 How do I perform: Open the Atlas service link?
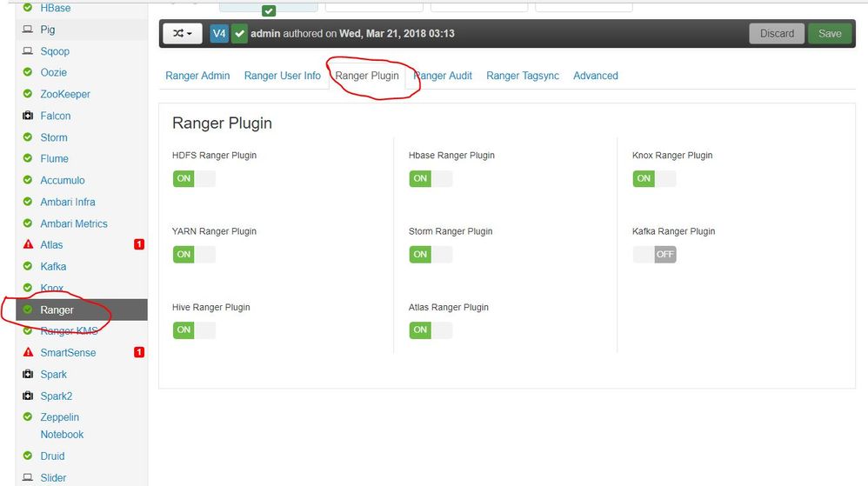51,244
